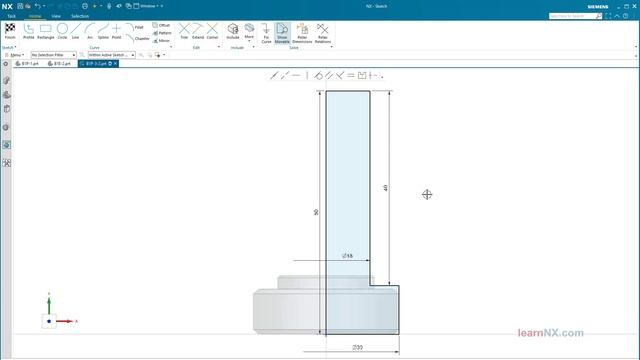The image size is (640, 360).
Task: Click the Save icon in title bar
Action: 20,6
